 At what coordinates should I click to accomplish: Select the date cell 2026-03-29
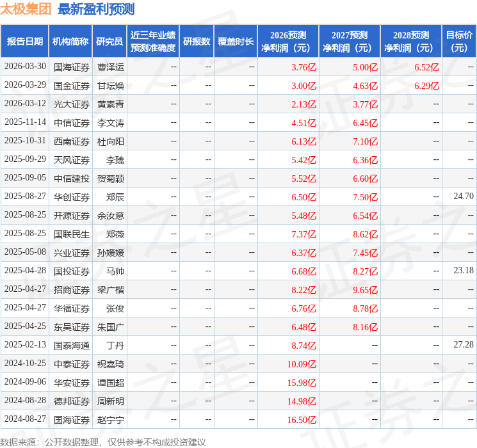25,85
